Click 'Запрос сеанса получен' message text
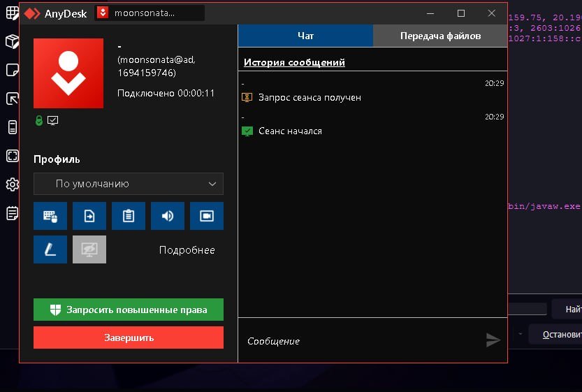Screen dimensions: 582x392 tap(310, 97)
